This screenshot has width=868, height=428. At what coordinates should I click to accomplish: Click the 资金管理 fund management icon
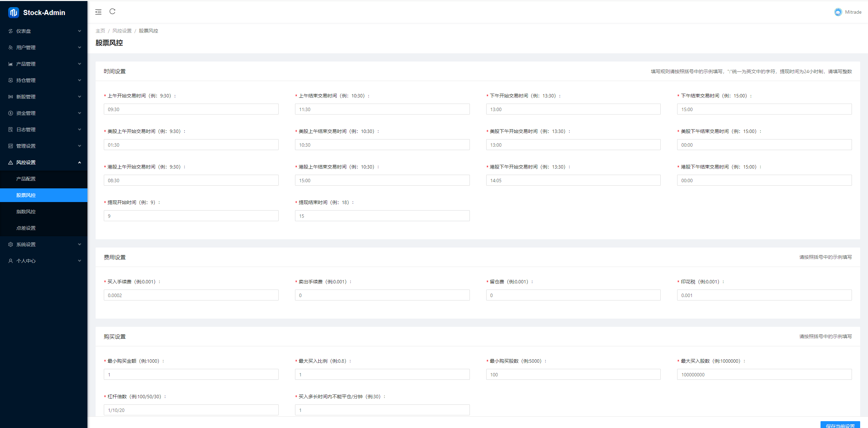click(12, 113)
